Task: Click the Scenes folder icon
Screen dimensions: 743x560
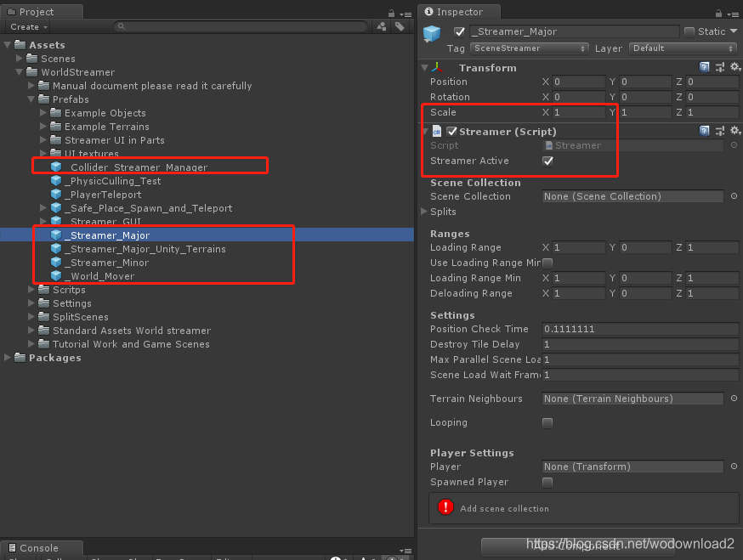Action: pos(31,59)
